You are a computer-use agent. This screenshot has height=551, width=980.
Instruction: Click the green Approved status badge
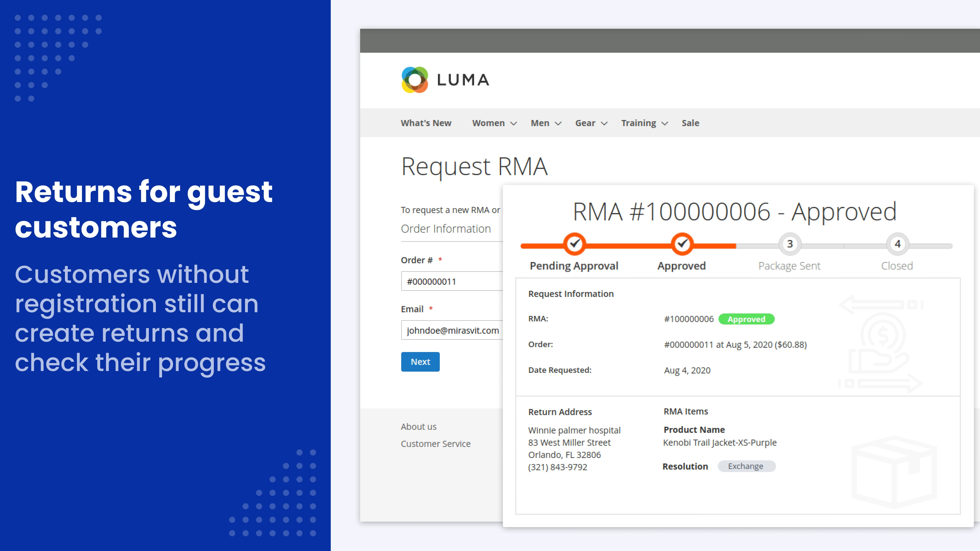tap(746, 319)
